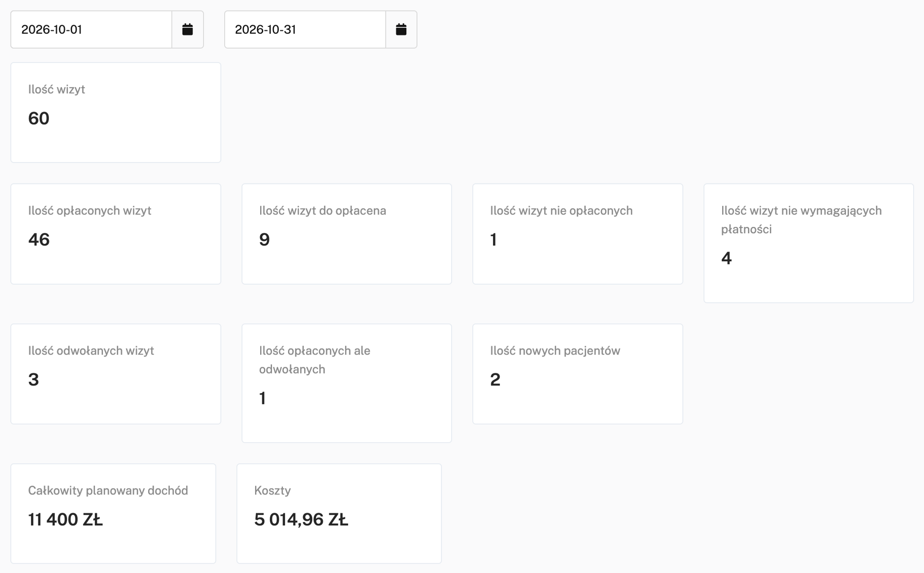The width and height of the screenshot is (924, 573).
Task: Select the 'Ilość wizyt nie opłaconych' label
Action: click(x=561, y=210)
